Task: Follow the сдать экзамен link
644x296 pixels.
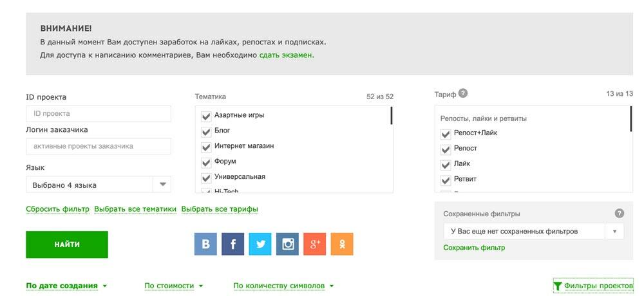Action: click(285, 55)
